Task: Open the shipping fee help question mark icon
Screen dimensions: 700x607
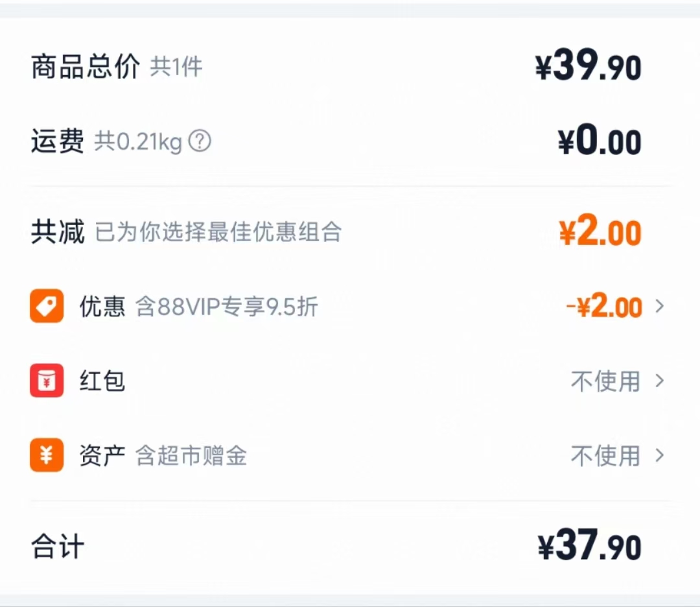Action: click(201, 141)
